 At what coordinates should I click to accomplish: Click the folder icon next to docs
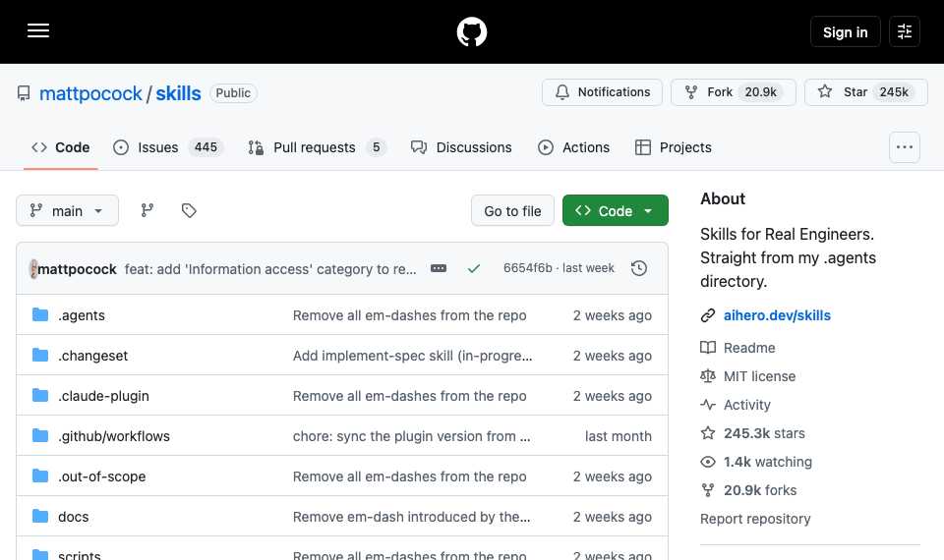pyautogui.click(x=40, y=516)
